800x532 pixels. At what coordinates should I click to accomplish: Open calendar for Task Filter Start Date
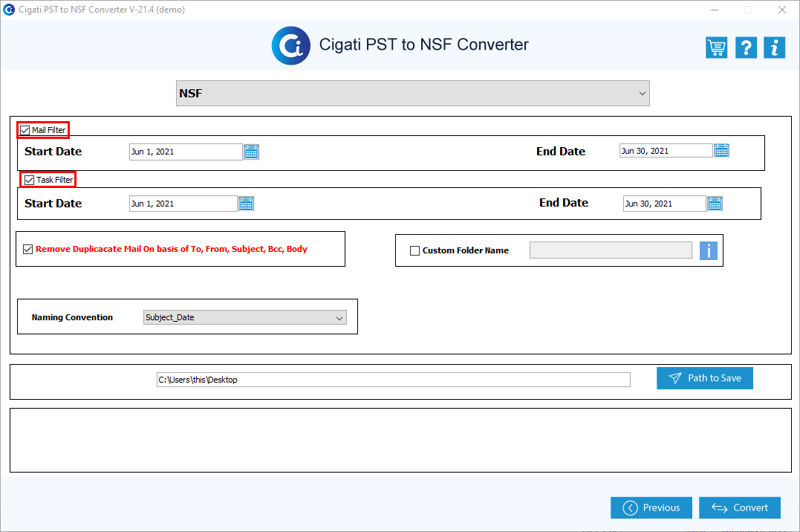coord(247,204)
